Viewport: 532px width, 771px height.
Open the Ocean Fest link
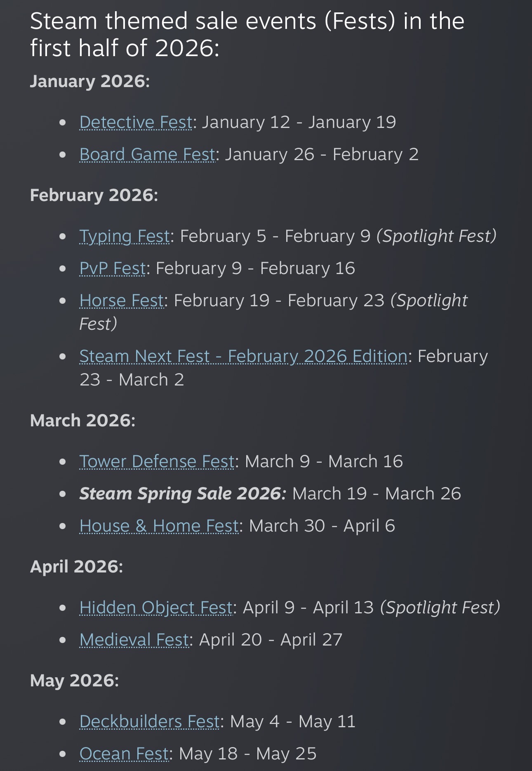click(x=124, y=754)
